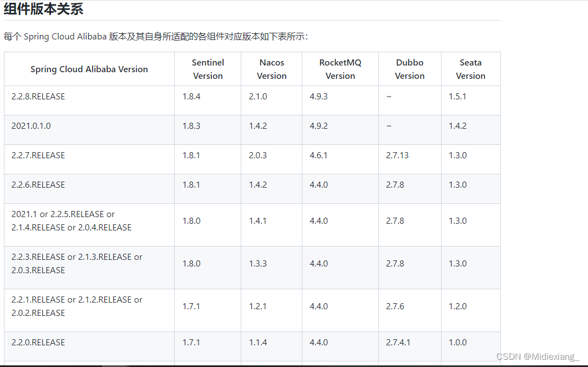The image size is (588, 367).
Task: Select the 2.2.6.RELEASE row label
Action: coord(38,185)
